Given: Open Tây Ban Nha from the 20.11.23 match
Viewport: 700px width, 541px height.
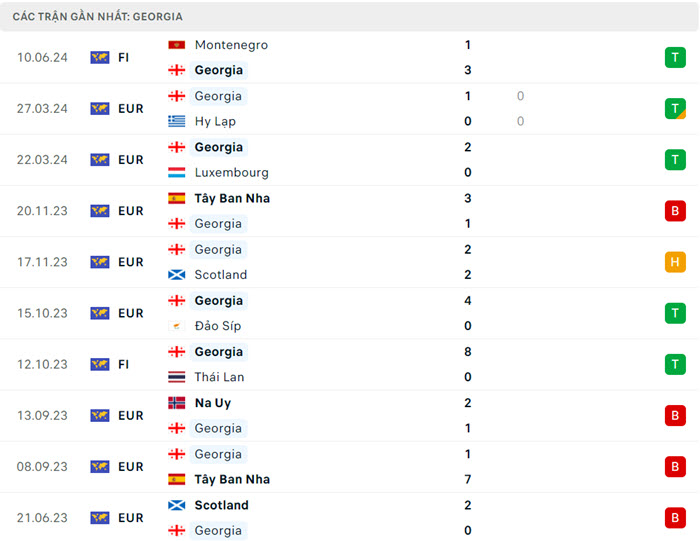Looking at the screenshot, I should coord(232,198).
